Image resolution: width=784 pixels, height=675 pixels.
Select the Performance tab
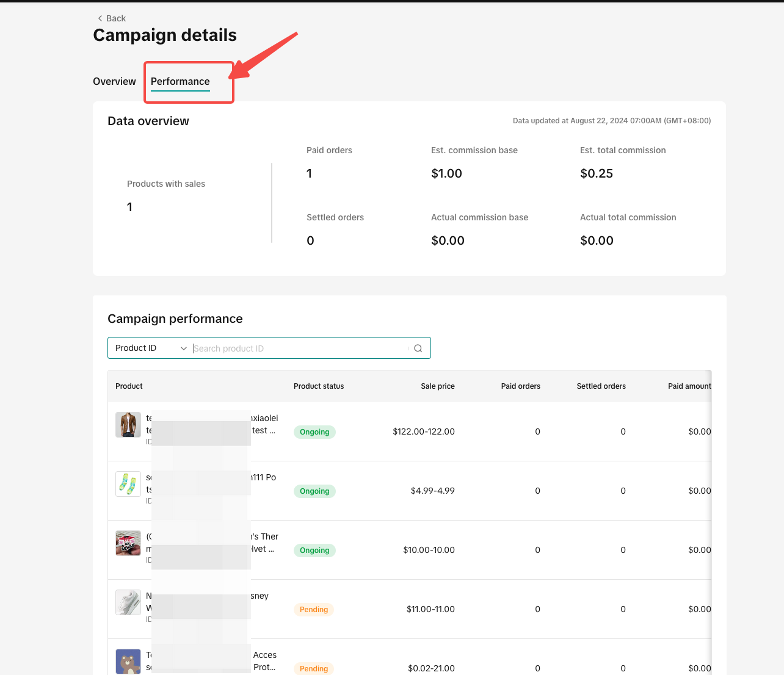tap(180, 81)
